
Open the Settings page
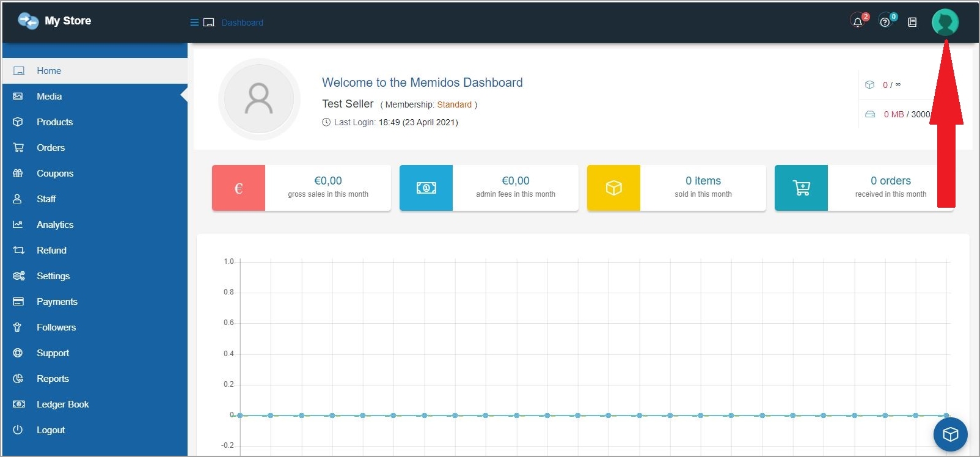coord(95,276)
